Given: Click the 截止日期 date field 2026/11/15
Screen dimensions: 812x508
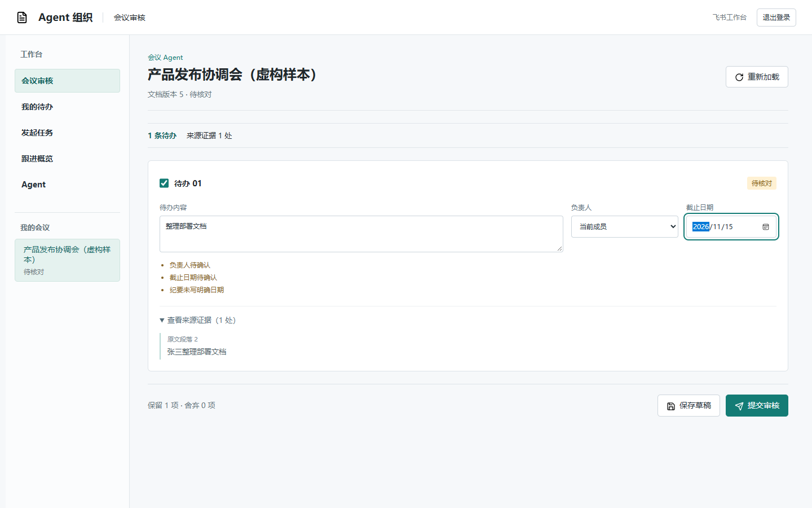Looking at the screenshot, I should tap(731, 227).
